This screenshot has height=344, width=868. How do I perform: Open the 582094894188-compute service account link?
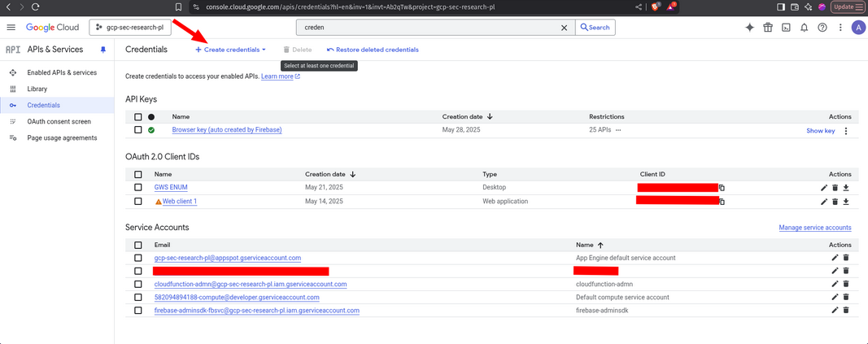pos(237,297)
